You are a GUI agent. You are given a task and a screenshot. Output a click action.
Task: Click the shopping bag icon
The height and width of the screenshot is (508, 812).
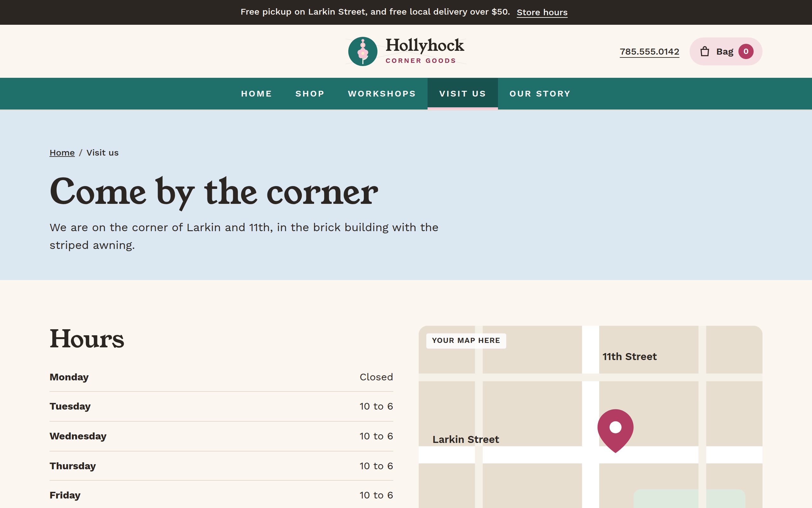point(704,51)
